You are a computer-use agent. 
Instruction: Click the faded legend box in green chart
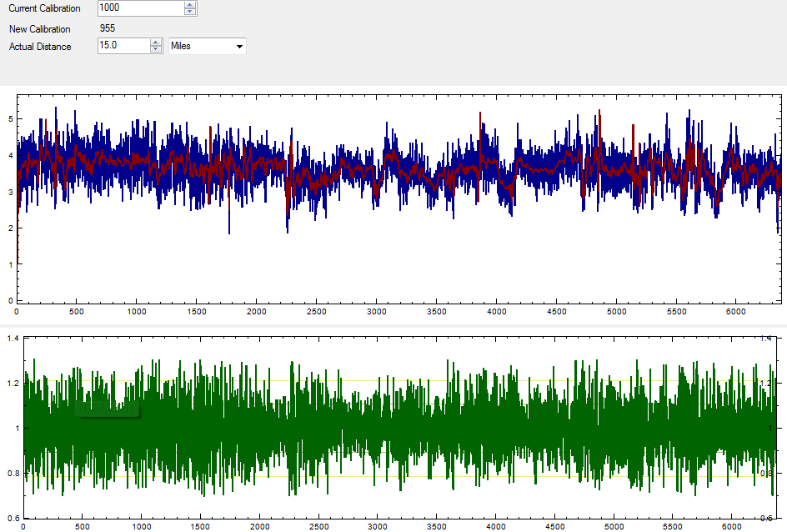point(108,408)
